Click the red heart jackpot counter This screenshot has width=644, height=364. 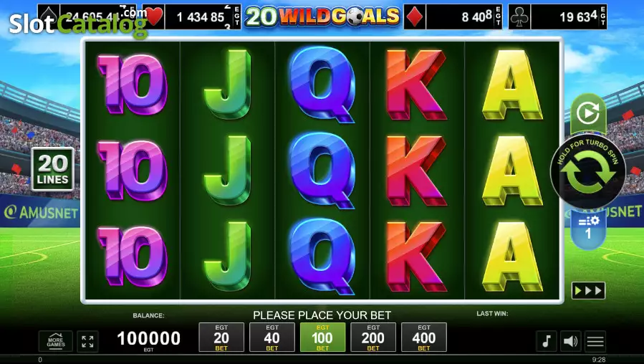(192, 17)
